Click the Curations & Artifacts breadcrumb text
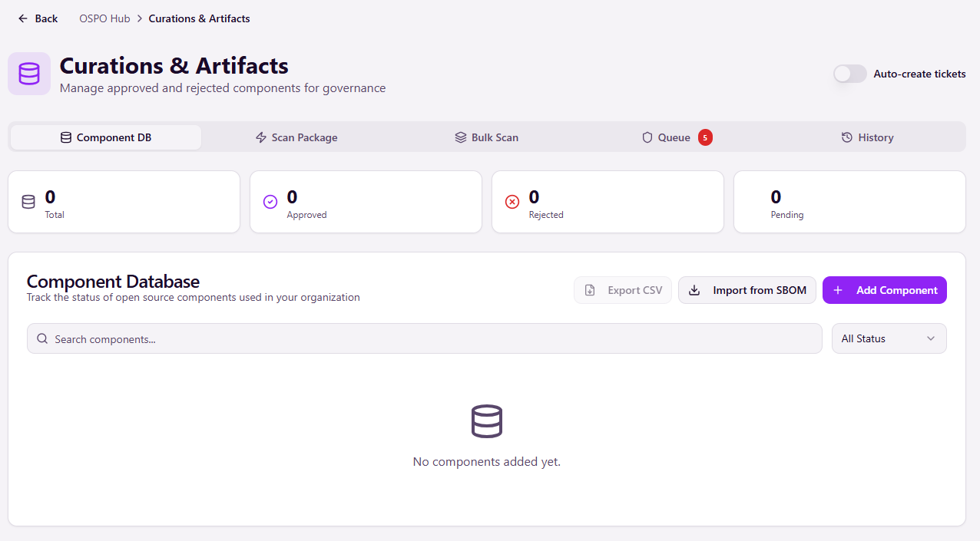The image size is (980, 541). tap(200, 18)
